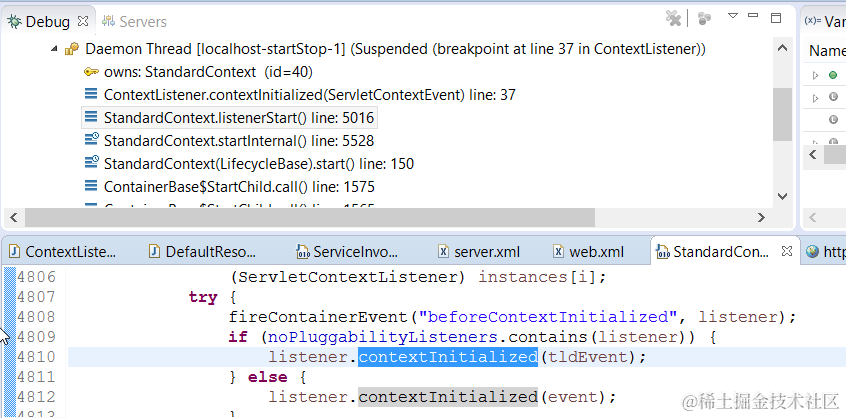Open the Variables view tab

pos(824,21)
